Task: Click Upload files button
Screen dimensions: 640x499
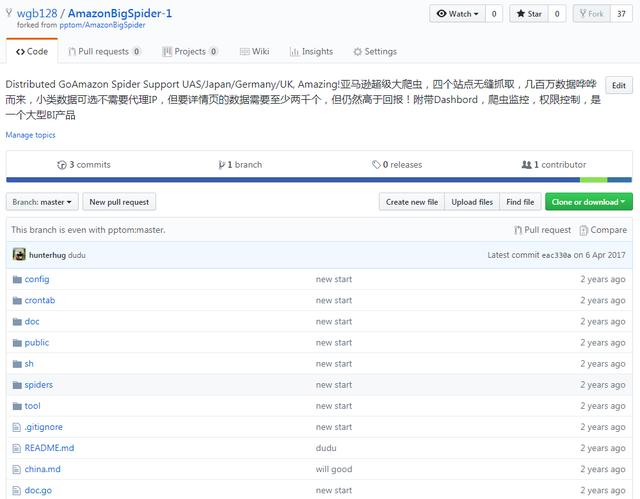Action: click(472, 202)
